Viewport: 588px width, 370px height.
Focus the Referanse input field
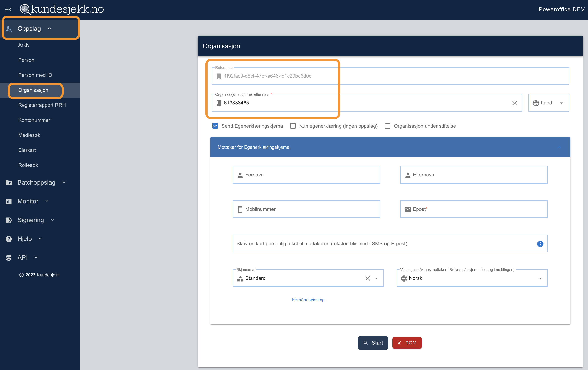[390, 76]
